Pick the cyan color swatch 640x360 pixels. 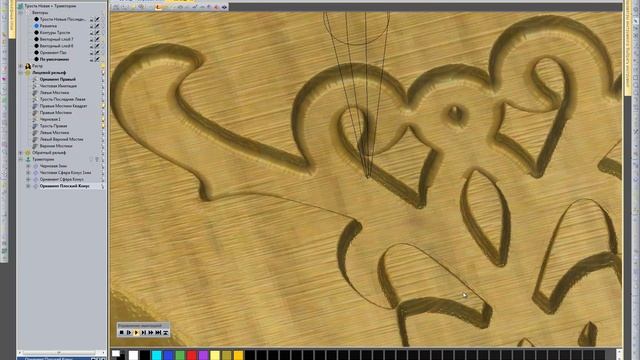[156, 355]
